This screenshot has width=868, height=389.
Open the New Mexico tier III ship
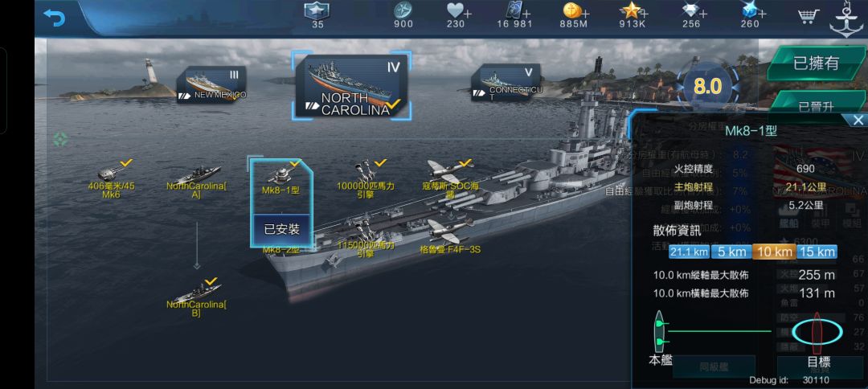211,84
